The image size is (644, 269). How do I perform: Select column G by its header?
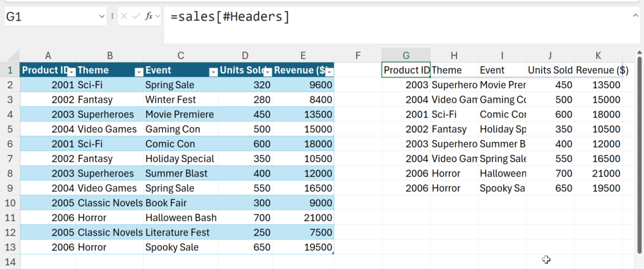click(x=406, y=55)
